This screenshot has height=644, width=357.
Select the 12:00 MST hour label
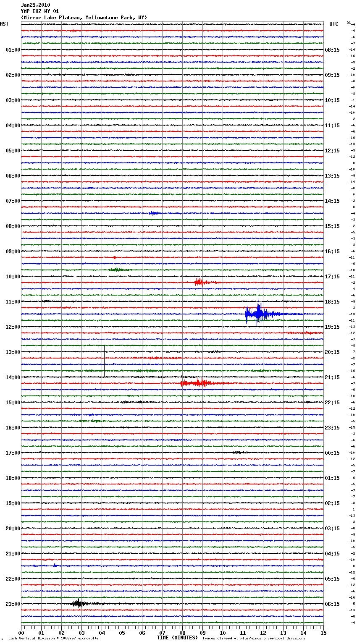13,327
